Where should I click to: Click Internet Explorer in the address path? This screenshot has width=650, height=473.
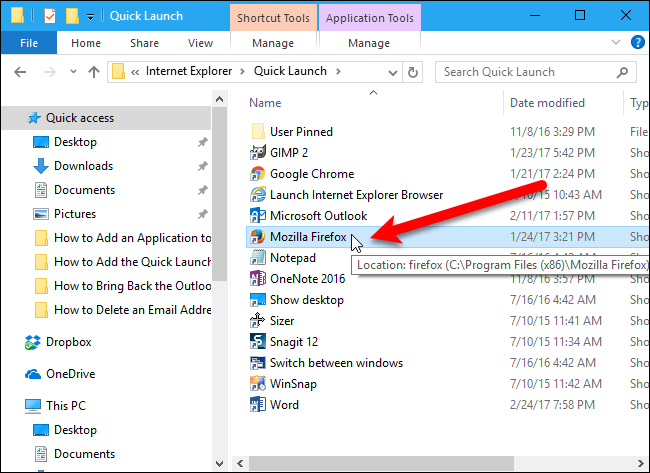pos(189,71)
